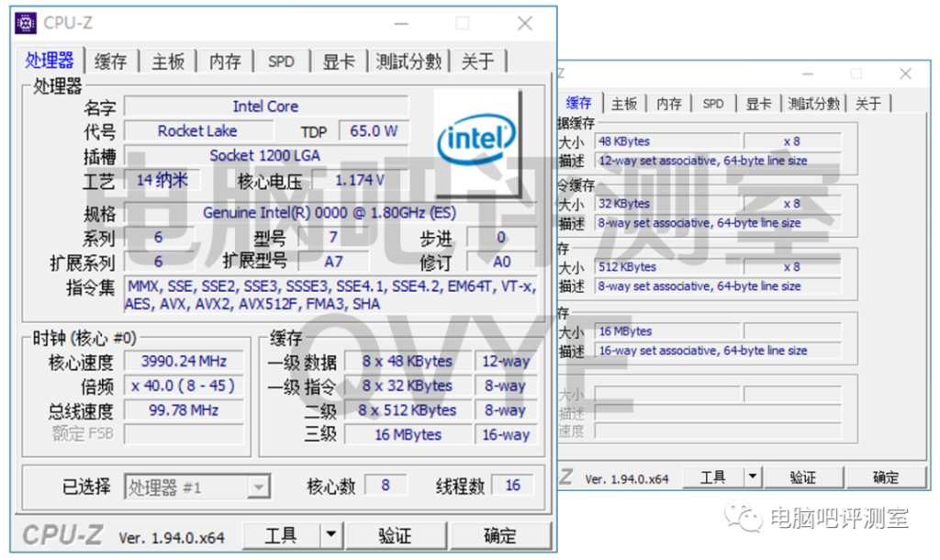
Task: Switch to the 主板 tab
Action: click(167, 61)
